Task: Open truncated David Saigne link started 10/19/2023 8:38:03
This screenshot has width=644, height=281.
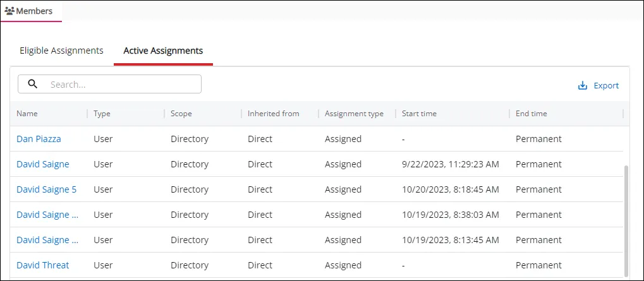Action: tap(47, 215)
